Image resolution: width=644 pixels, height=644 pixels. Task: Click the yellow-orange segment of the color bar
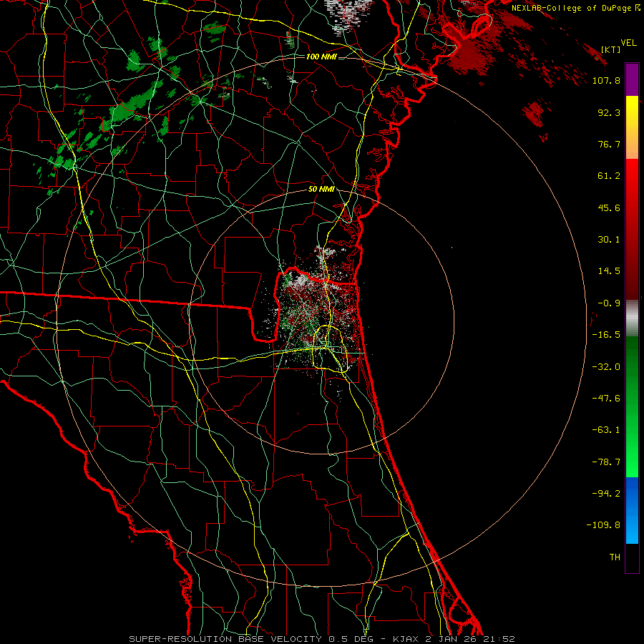pyautogui.click(x=632, y=127)
